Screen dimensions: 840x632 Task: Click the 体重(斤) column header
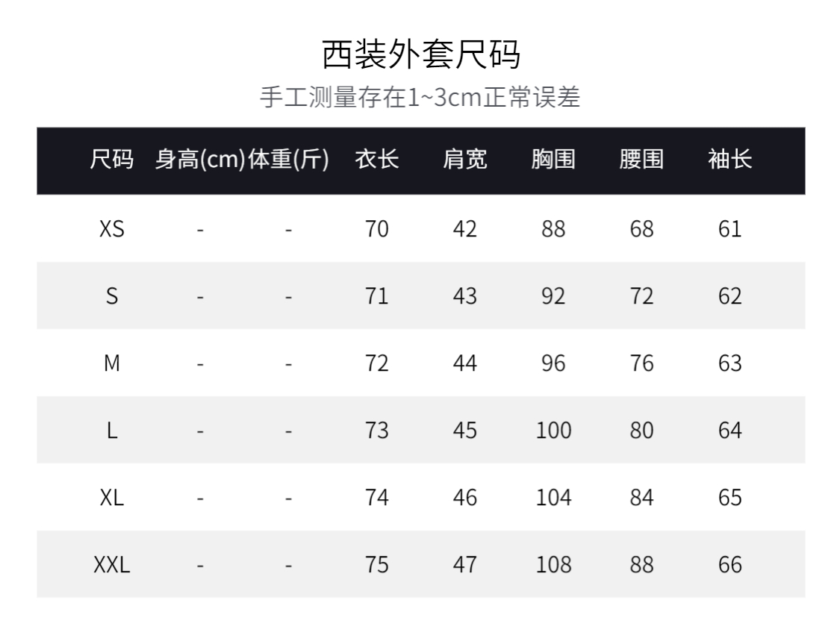[288, 160]
